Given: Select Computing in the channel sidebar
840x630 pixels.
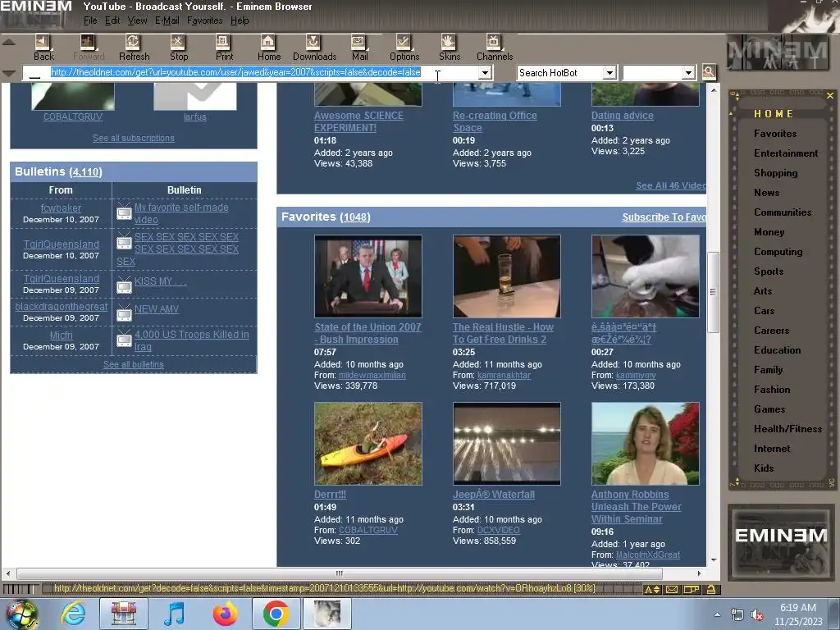Looking at the screenshot, I should (778, 252).
